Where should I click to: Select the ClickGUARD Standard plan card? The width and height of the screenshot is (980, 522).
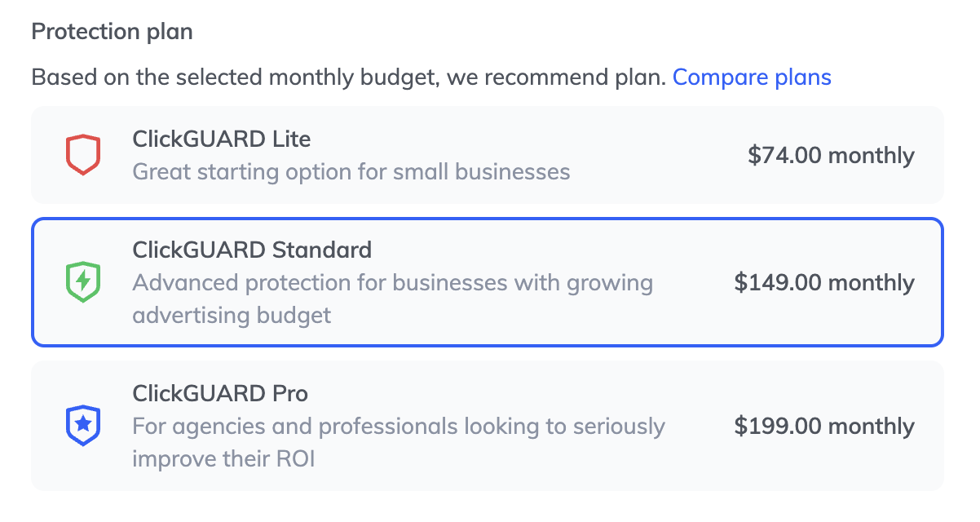pyautogui.click(x=488, y=282)
